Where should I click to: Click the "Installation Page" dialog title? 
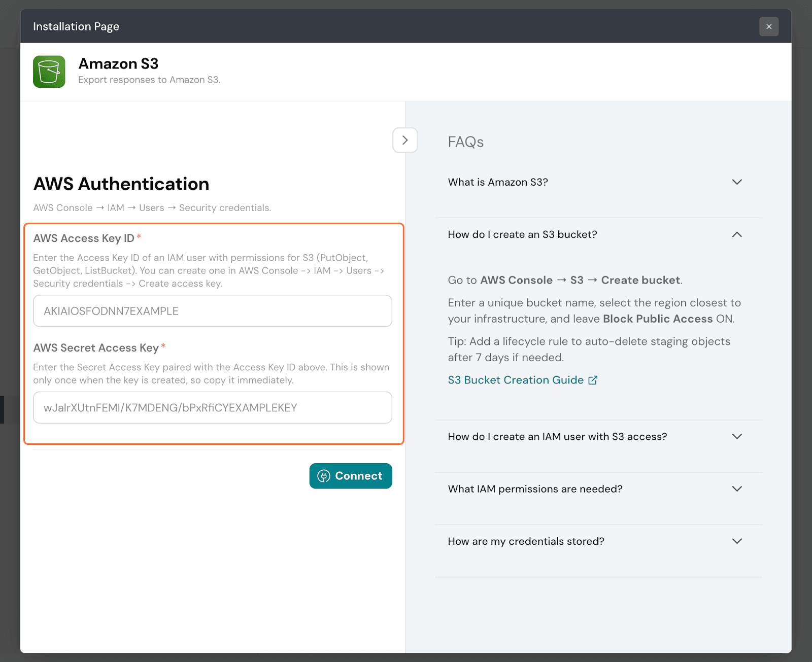[x=76, y=26]
